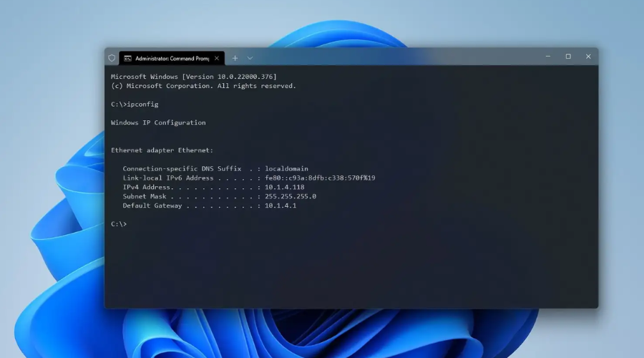Click the 'C:\>ipconfig' command line
Viewport: 644px width, 358px height.
[x=135, y=105]
